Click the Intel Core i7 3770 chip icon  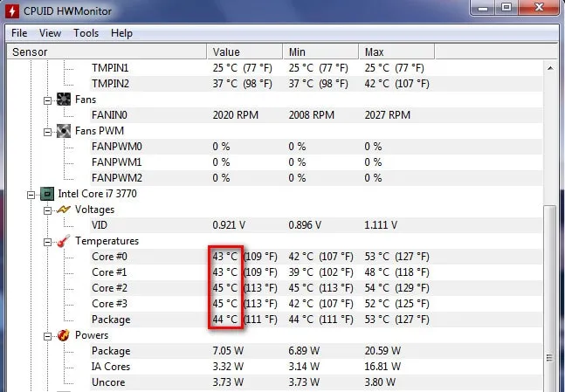47,194
